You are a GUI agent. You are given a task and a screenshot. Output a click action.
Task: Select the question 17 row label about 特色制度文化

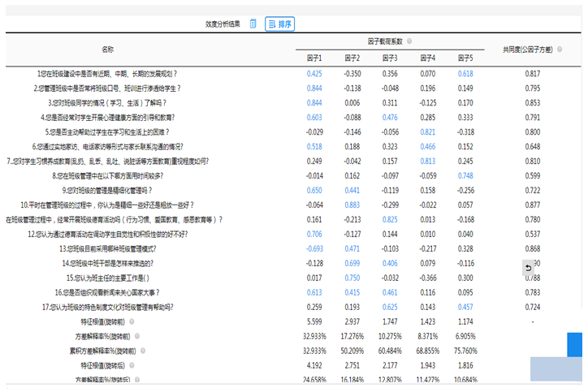pos(110,308)
